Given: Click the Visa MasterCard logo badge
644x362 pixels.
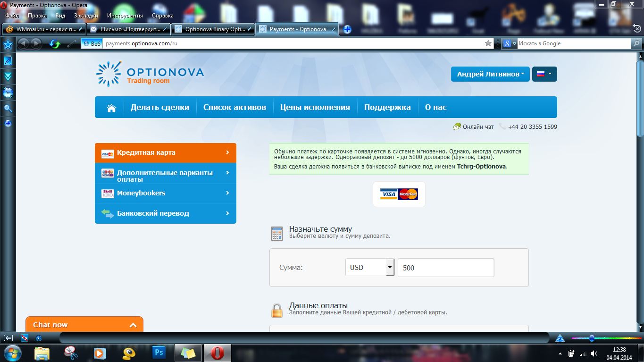Looking at the screenshot, I should tap(399, 194).
